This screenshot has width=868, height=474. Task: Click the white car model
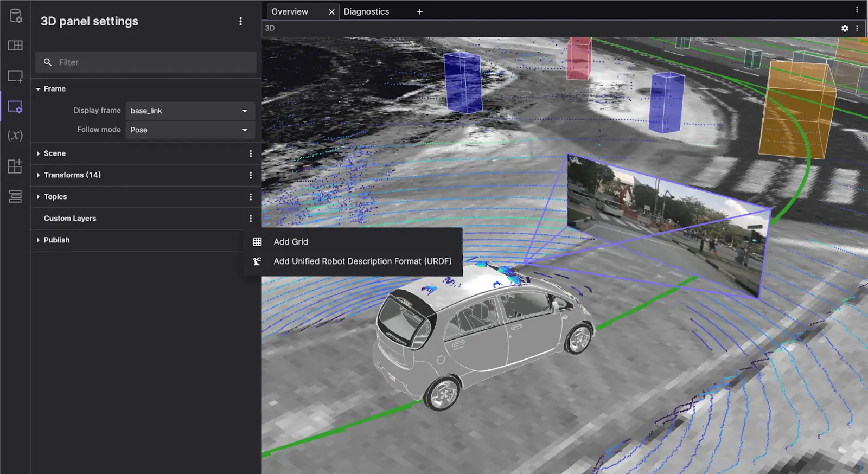(483, 336)
